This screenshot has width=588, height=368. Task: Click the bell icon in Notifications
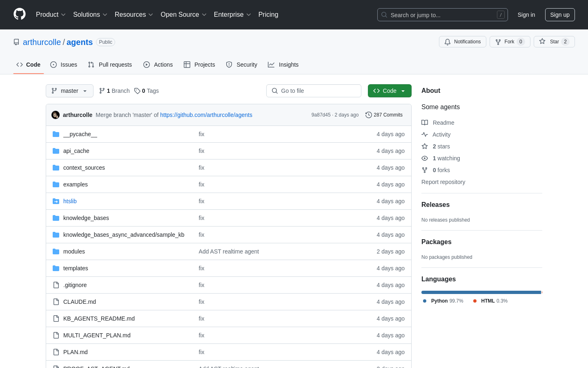point(448,42)
